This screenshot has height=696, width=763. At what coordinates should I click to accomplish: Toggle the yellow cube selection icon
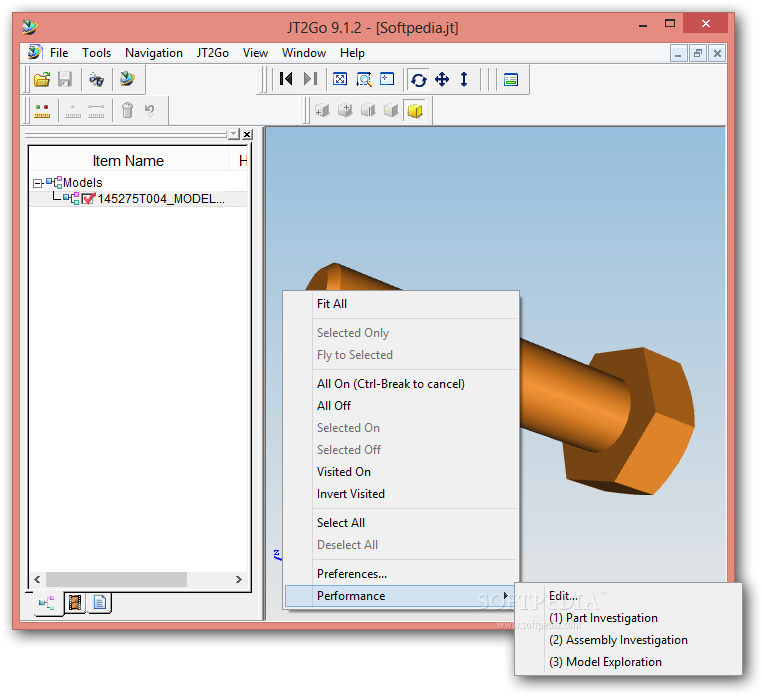pyautogui.click(x=415, y=111)
